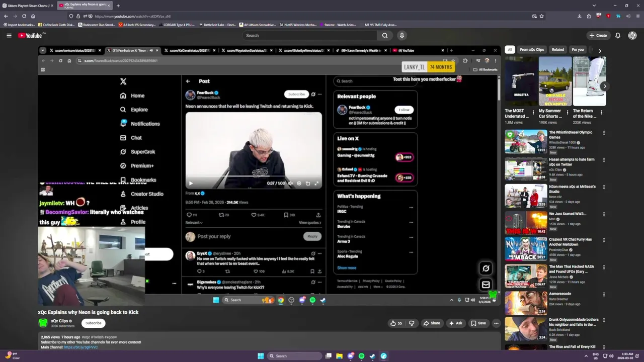This screenshot has width=644, height=362.
Task: Click the Windows Start button
Action: [261, 356]
